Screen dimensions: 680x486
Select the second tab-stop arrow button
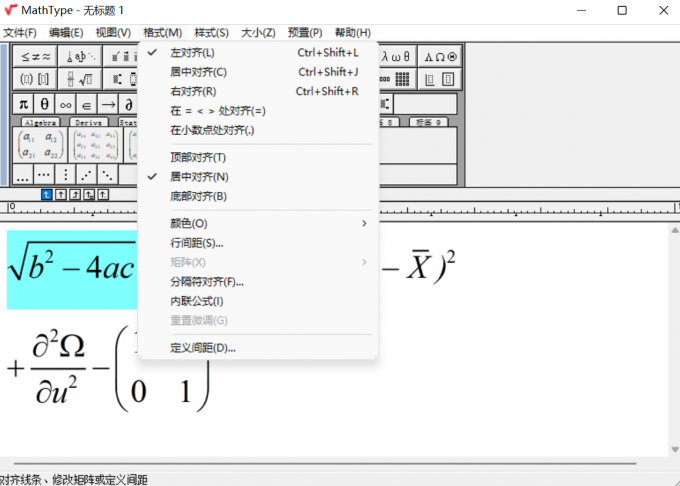(61, 195)
